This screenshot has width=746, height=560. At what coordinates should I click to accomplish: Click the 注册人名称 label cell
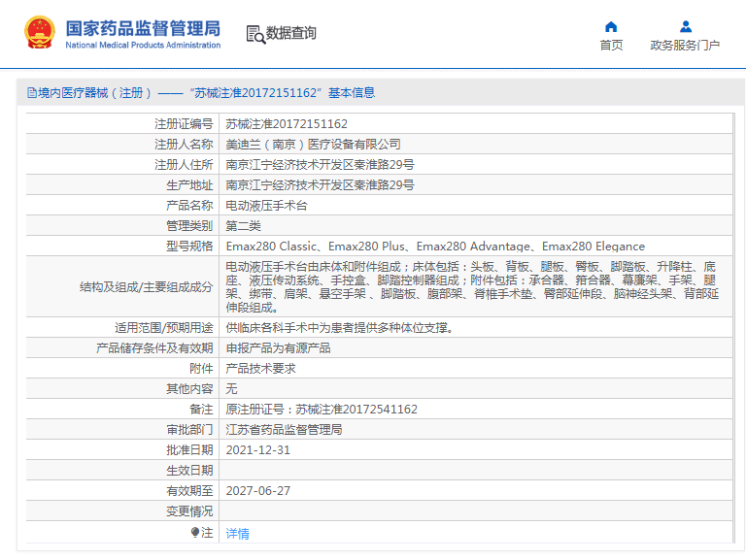tap(122, 145)
